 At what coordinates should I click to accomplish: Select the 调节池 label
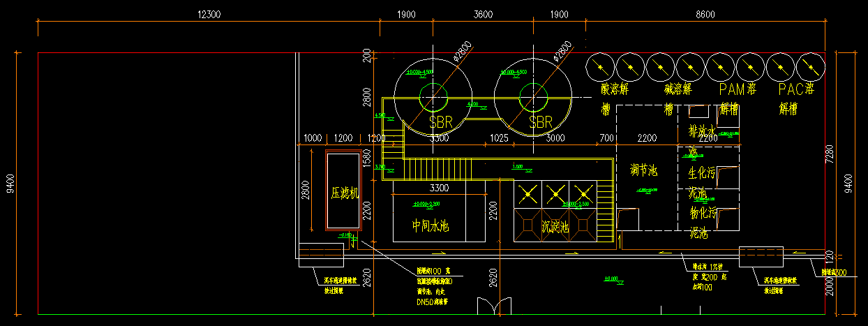click(x=645, y=170)
